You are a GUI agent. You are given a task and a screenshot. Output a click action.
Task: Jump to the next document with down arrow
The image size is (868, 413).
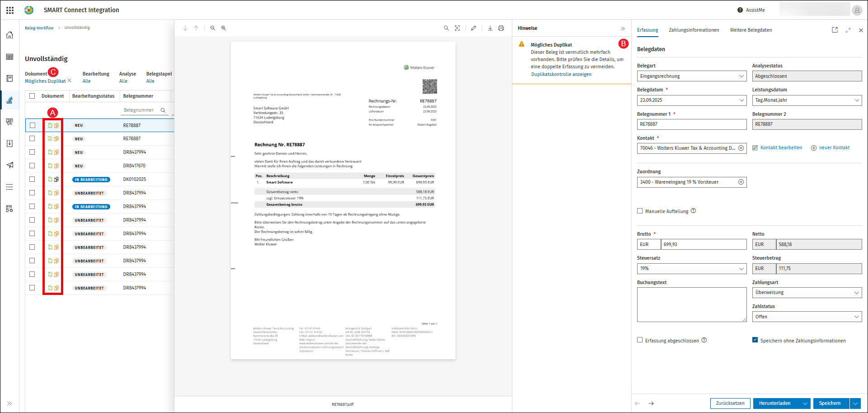[x=185, y=28]
